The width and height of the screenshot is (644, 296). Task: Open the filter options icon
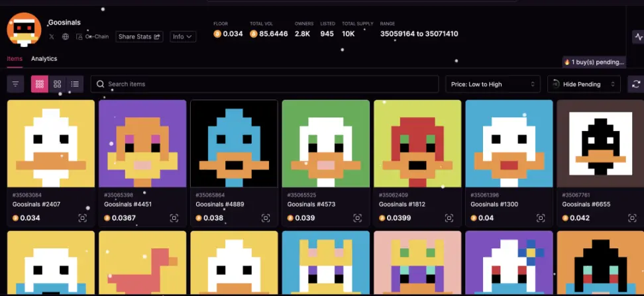15,84
